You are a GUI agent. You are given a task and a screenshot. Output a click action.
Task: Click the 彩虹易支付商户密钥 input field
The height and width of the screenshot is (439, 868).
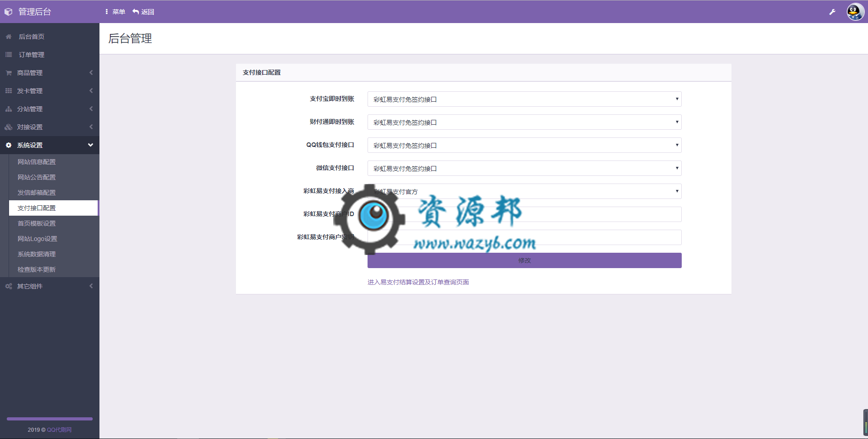click(x=524, y=237)
